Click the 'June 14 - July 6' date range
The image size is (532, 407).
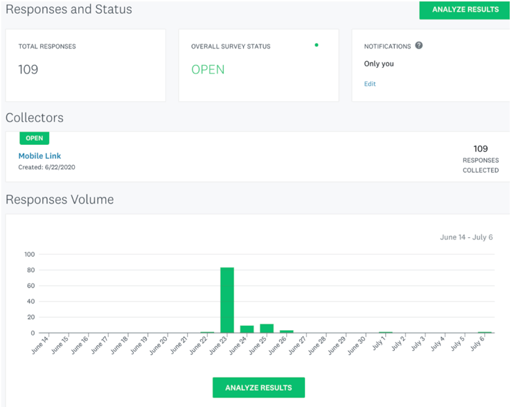pos(466,237)
